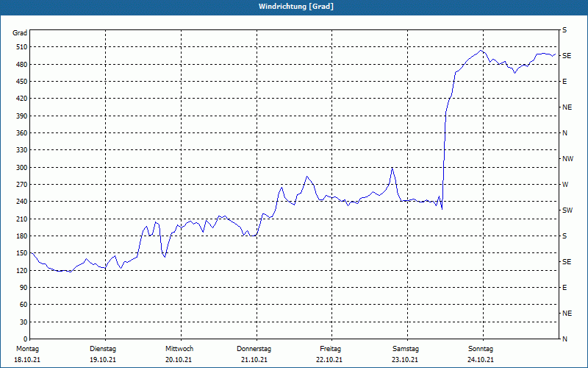Click the 'NW' compass direction label

pyautogui.click(x=567, y=159)
